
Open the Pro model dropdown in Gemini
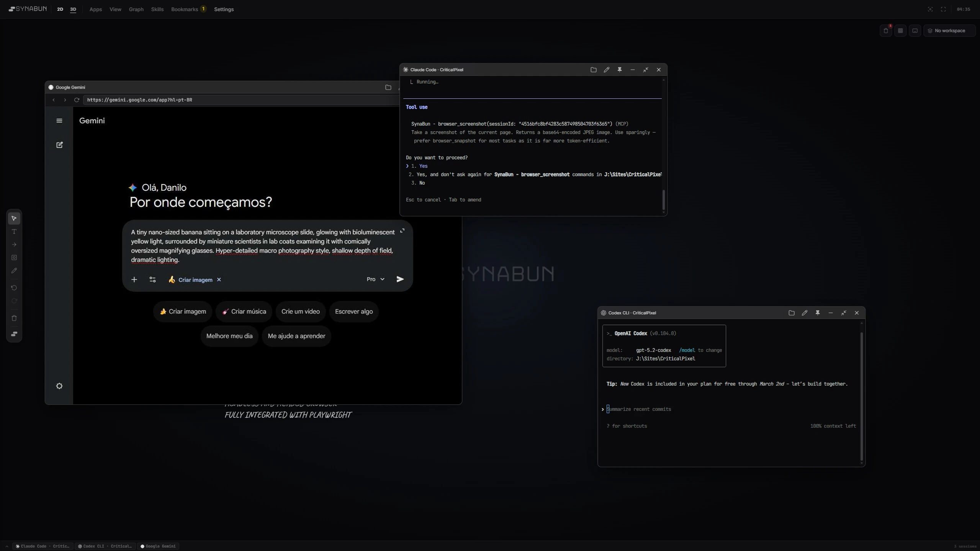click(x=375, y=279)
